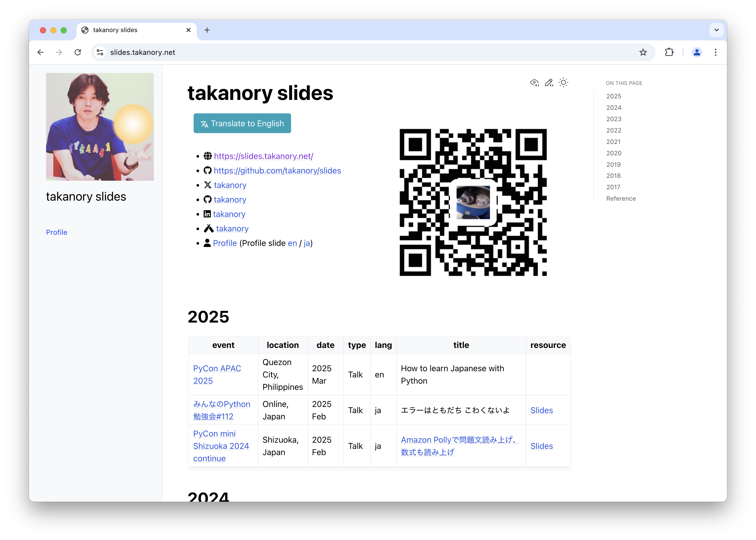The height and width of the screenshot is (540, 756).
Task: Open the Connpass campfire profile link
Action: (232, 228)
